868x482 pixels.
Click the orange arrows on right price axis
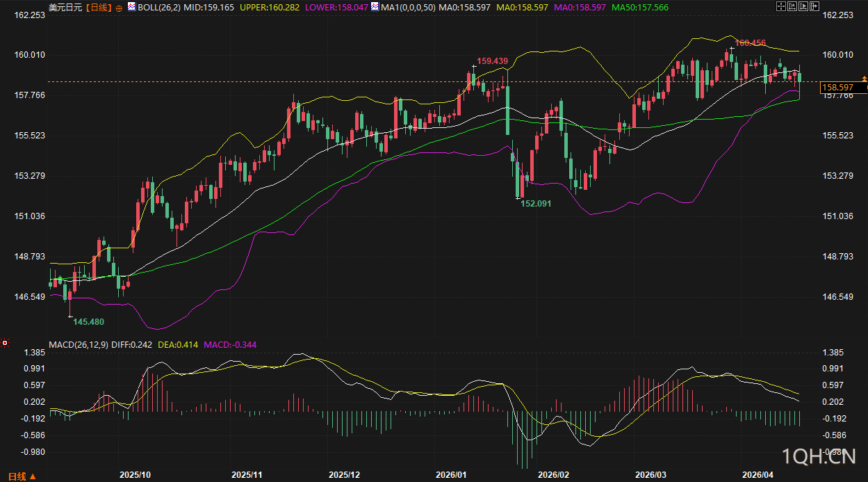coord(864,79)
